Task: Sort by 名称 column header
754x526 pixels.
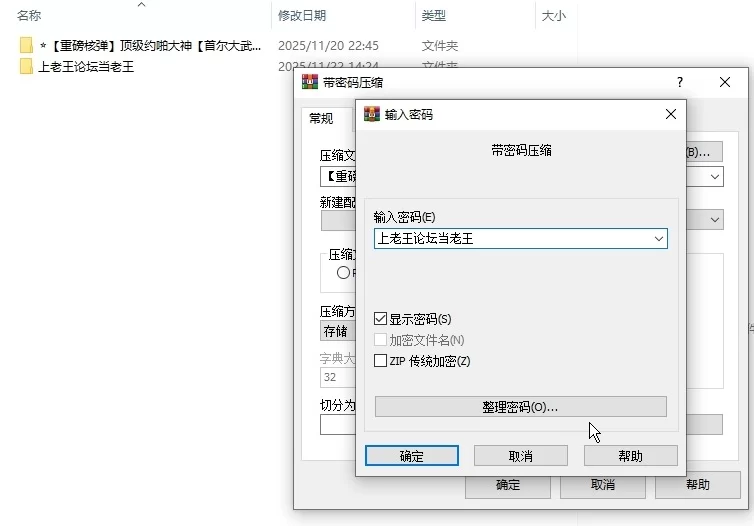Action: point(29,15)
